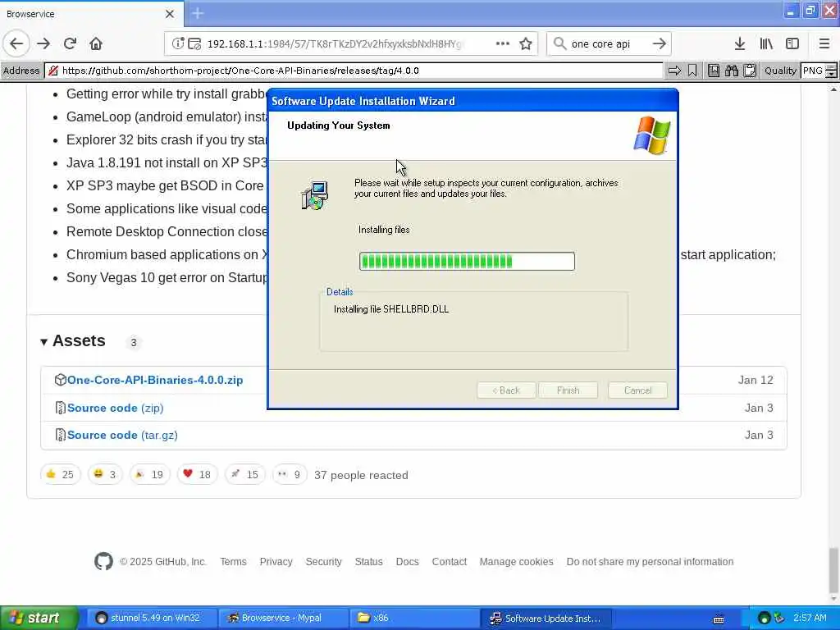Toggle the sidebar view icon
The image size is (840, 630).
point(792,43)
